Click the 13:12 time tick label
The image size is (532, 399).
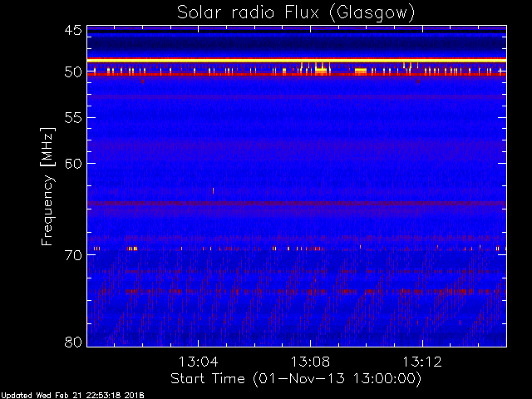(422, 362)
